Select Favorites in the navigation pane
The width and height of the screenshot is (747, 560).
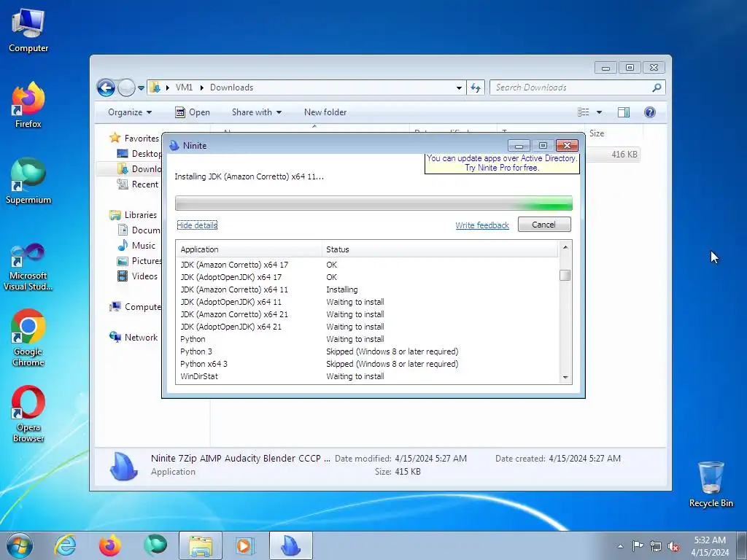pos(135,138)
